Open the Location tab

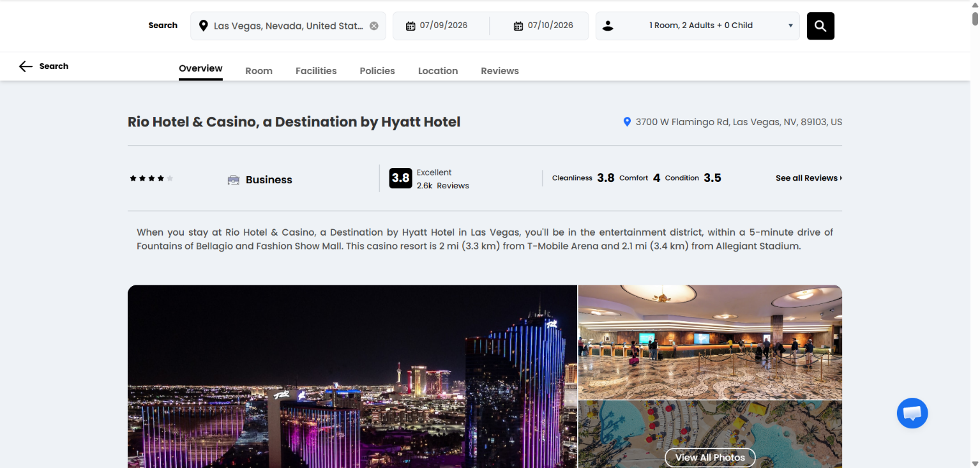point(438,71)
